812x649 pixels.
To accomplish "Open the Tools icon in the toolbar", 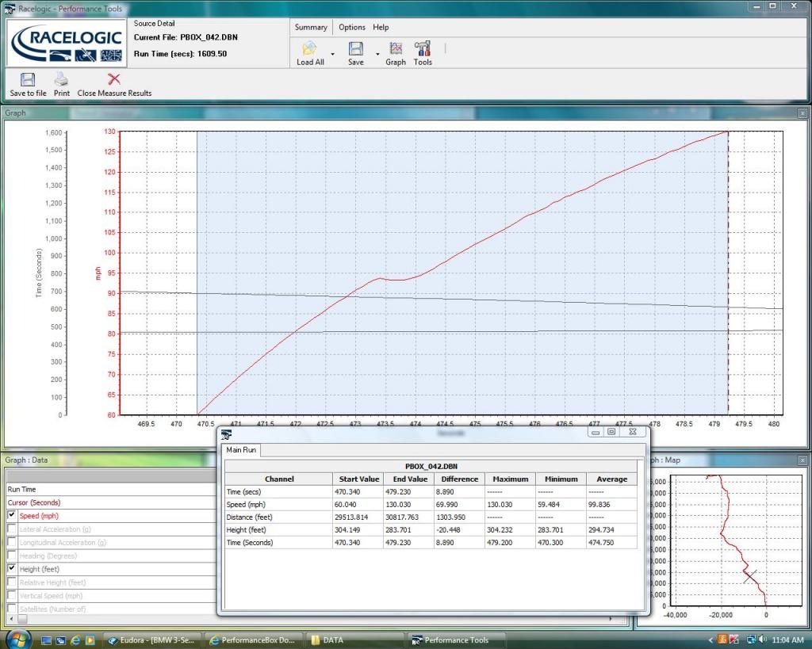I will point(423,48).
